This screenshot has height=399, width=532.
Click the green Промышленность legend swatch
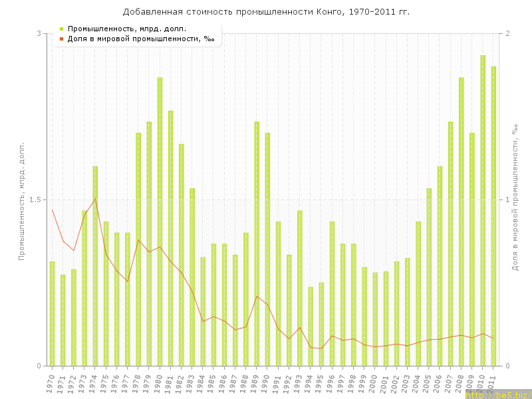(x=61, y=29)
